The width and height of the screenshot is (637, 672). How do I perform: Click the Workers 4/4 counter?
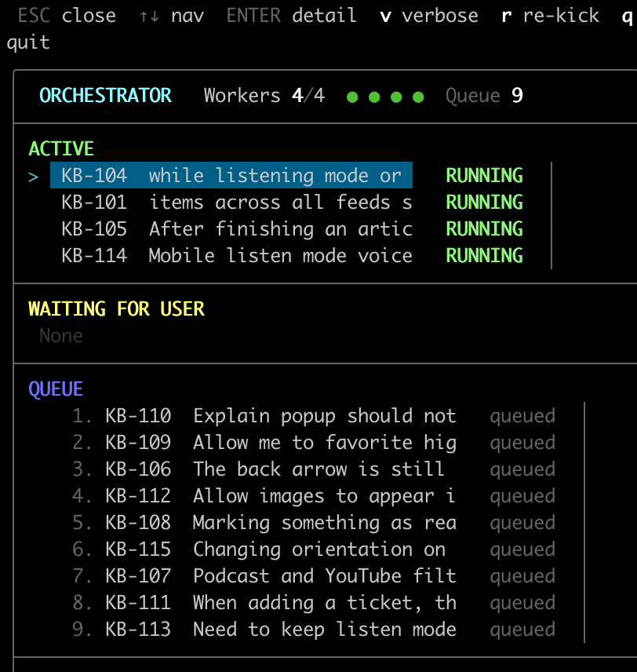coord(264,96)
